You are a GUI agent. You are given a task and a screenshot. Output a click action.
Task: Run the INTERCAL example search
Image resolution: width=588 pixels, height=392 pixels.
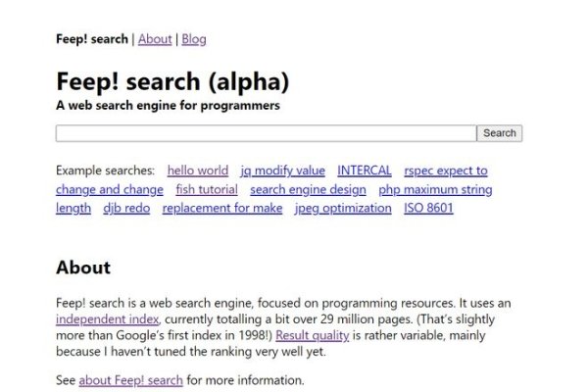coord(365,171)
